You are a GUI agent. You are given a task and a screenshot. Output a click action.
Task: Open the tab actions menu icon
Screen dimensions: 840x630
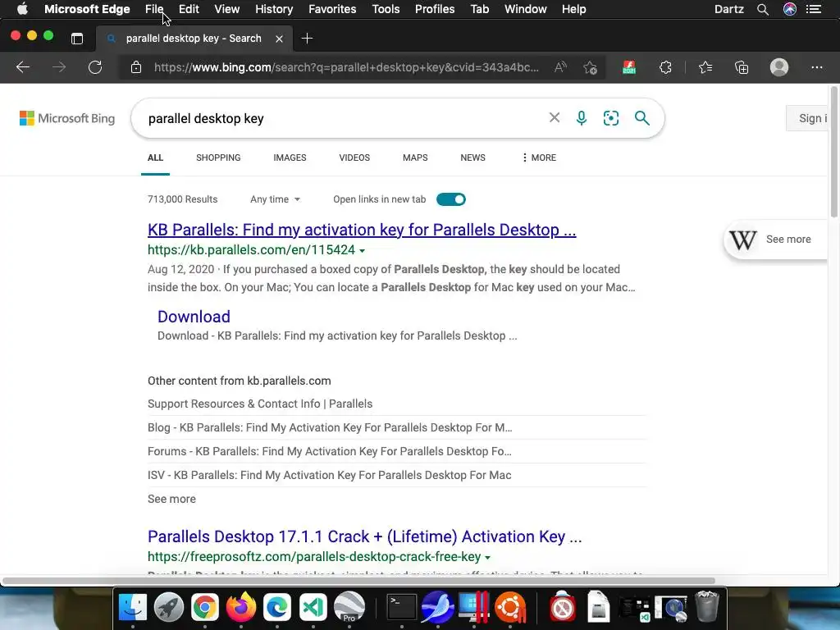pyautogui.click(x=77, y=39)
